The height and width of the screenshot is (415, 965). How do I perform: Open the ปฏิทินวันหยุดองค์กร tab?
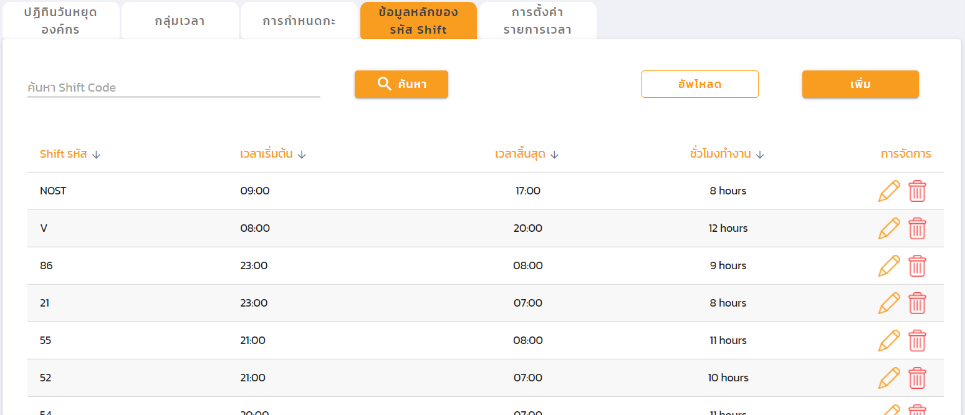click(60, 21)
